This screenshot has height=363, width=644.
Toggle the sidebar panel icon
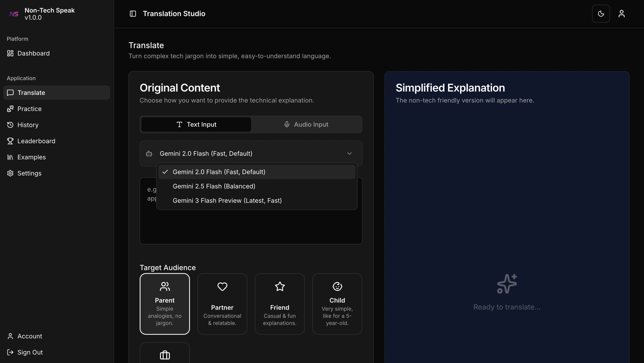133,13
